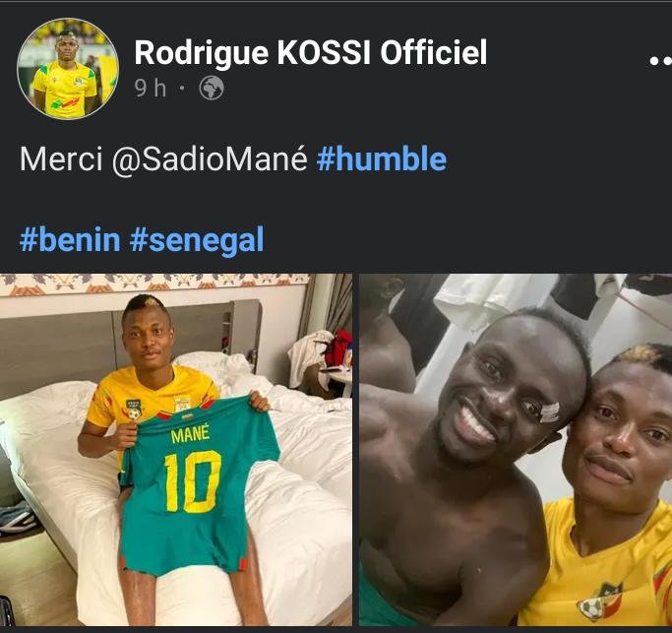
Task: Open the Rodrigue KOSSI Officiel page name
Action: [310, 52]
